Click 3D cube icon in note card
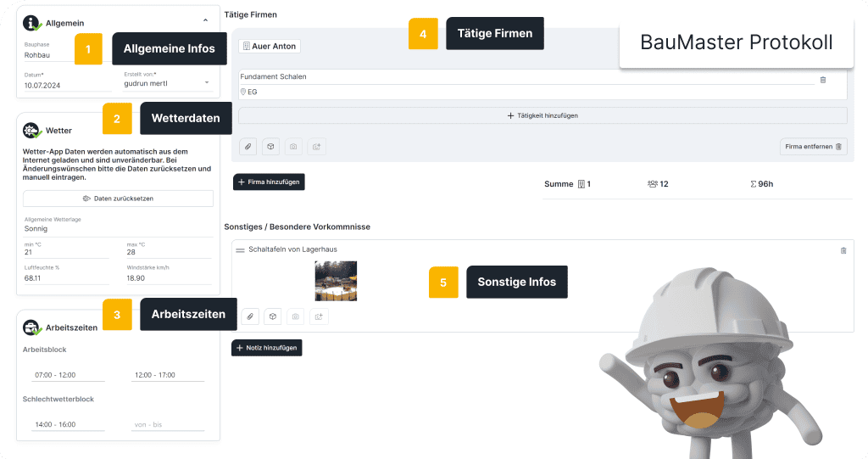868x459 pixels. tap(273, 316)
